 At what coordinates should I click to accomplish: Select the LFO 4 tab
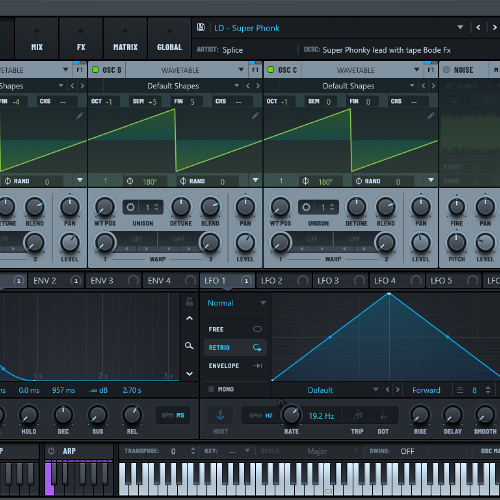pos(397,281)
